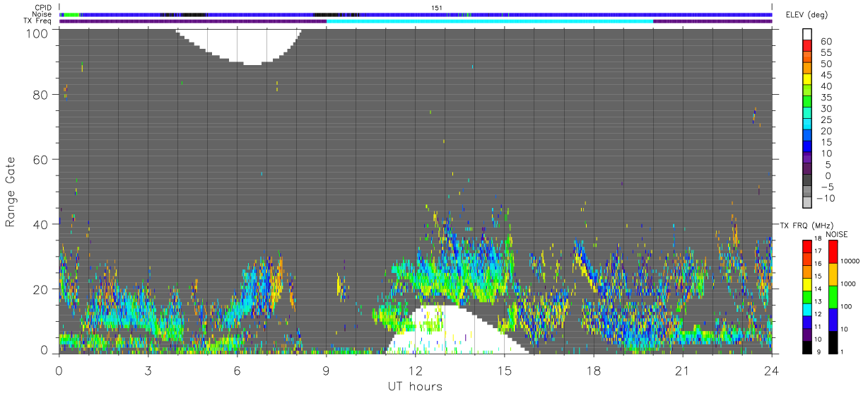Pick the blue ELEV swatch between 10 and 15

(807, 147)
